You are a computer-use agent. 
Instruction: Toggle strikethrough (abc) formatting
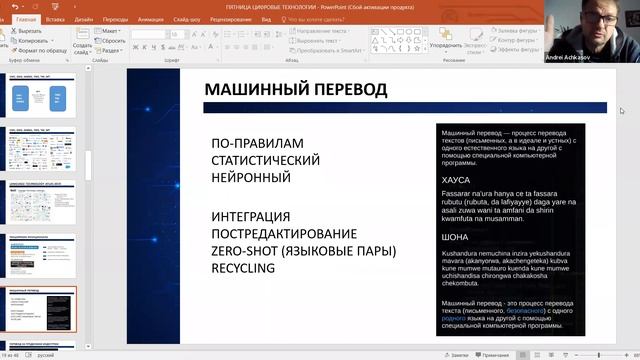(x=172, y=48)
